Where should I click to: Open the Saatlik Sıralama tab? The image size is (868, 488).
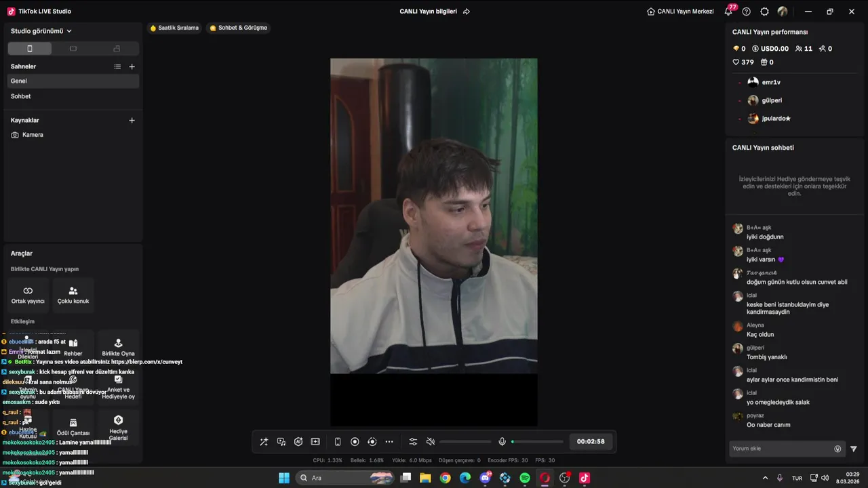(174, 28)
